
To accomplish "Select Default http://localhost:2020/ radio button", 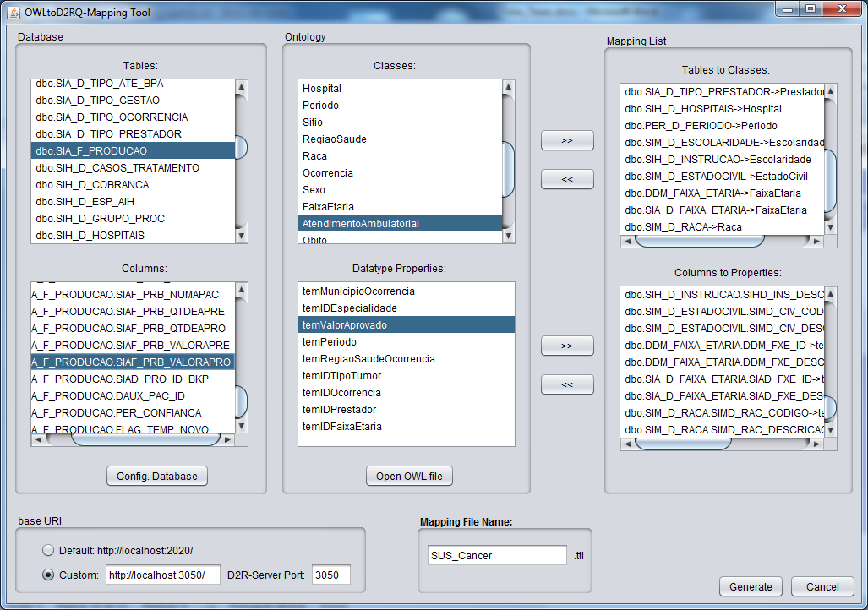I will pos(48,551).
